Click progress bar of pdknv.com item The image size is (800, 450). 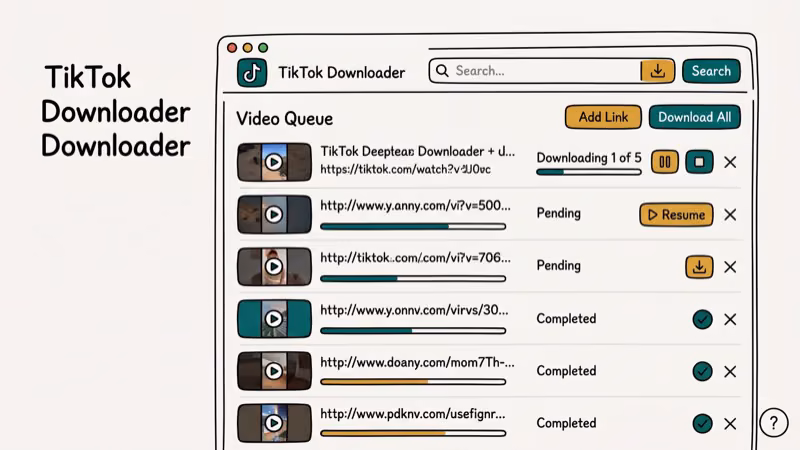click(413, 434)
